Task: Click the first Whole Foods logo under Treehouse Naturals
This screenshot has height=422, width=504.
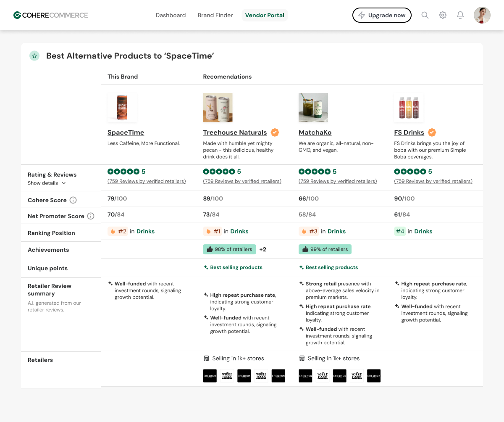Action: coord(227,376)
